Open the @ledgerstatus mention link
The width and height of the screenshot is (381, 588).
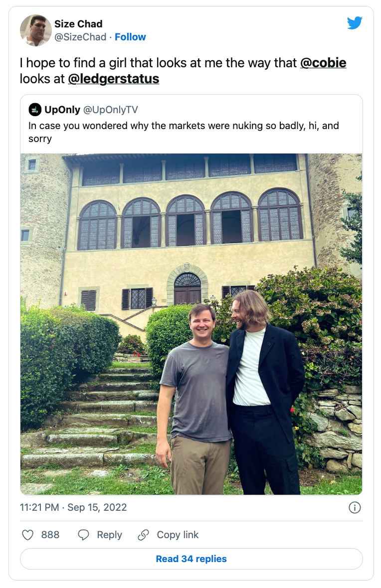[x=113, y=79]
